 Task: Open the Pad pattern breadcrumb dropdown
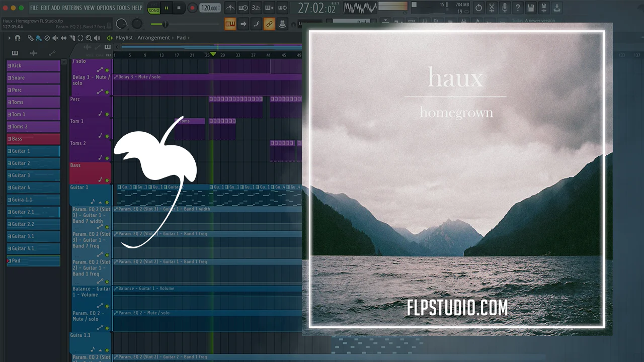pyautogui.click(x=181, y=38)
